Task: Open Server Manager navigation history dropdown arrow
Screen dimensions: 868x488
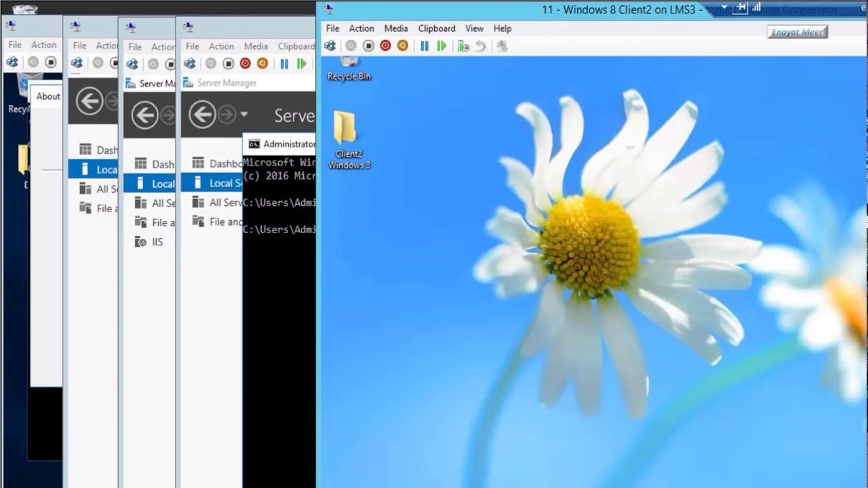Action: tap(244, 115)
